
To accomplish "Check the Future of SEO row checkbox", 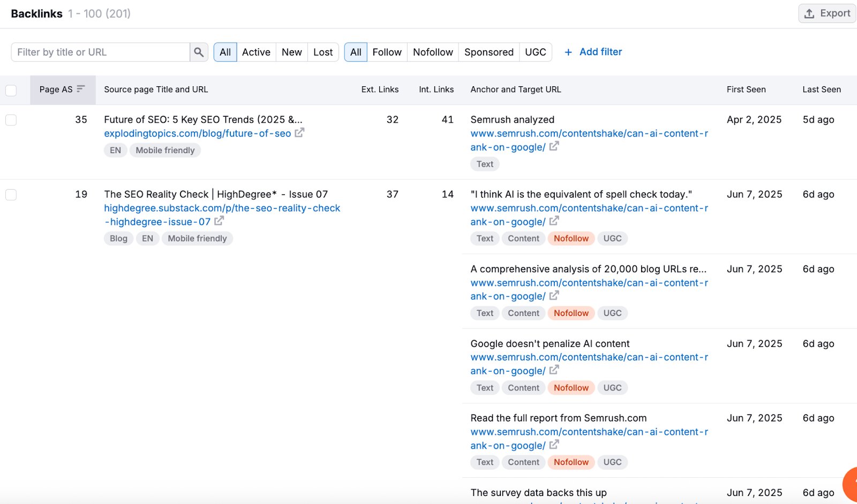I will pyautogui.click(x=11, y=119).
